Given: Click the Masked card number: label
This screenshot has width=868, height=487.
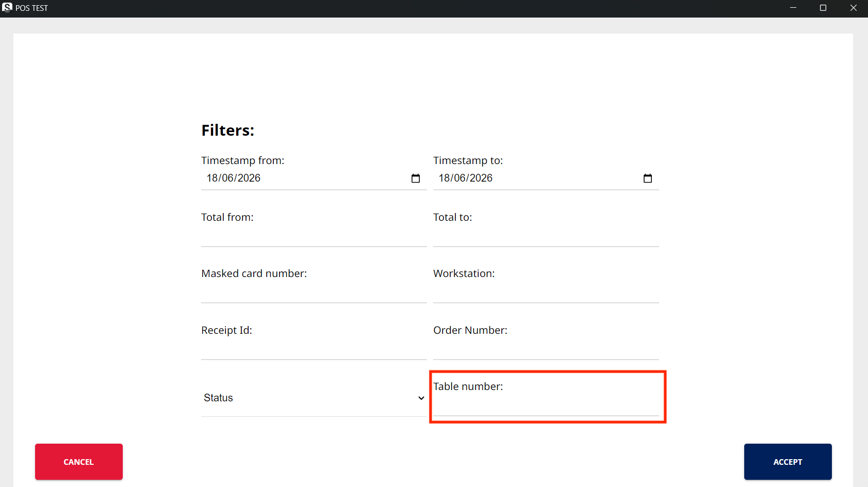Looking at the screenshot, I should point(254,273).
